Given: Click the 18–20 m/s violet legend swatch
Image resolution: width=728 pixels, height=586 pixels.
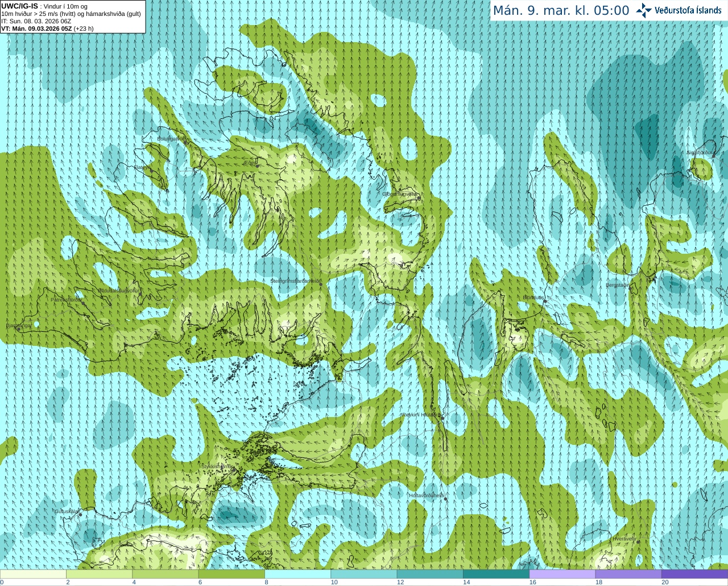Looking at the screenshot, I should coord(628,574).
